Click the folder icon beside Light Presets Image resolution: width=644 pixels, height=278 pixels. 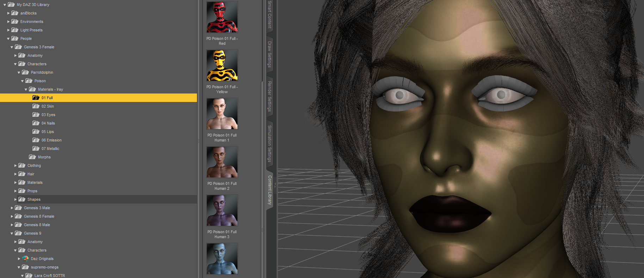[x=15, y=30]
